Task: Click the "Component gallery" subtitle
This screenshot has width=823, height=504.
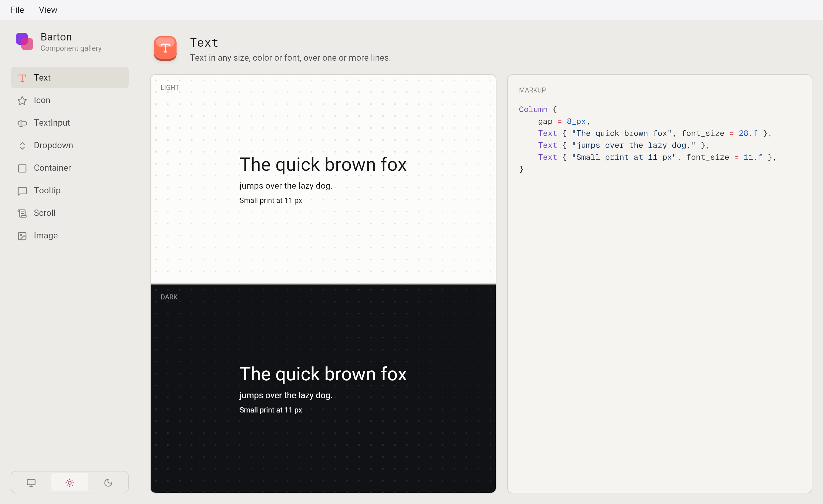Action: pyautogui.click(x=71, y=48)
